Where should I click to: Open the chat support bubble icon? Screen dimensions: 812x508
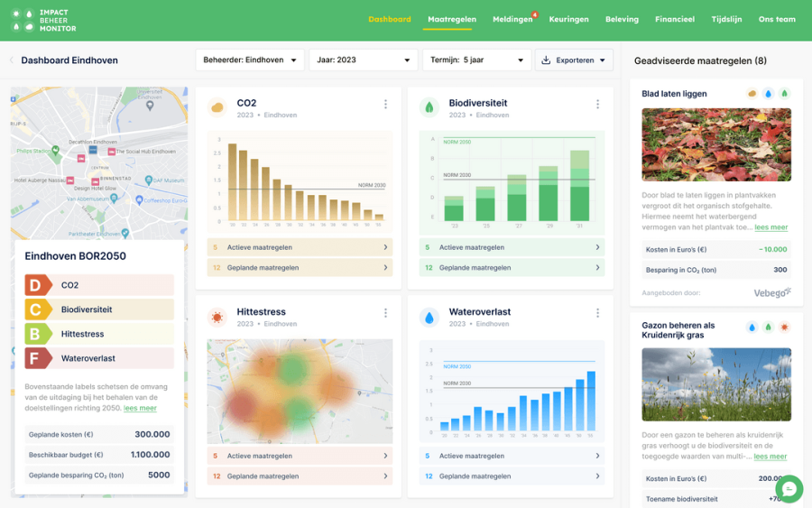[x=789, y=488]
